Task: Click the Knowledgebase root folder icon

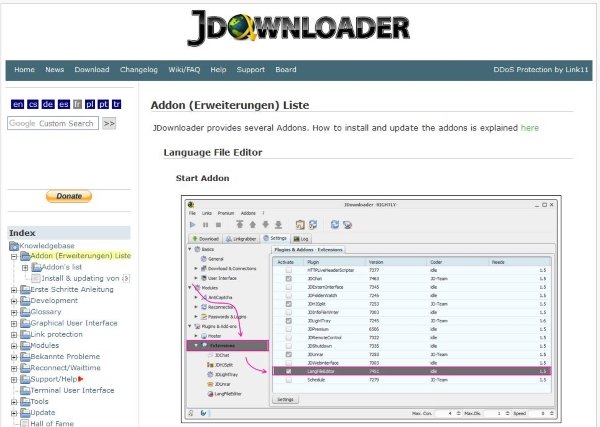Action: pyautogui.click(x=14, y=246)
